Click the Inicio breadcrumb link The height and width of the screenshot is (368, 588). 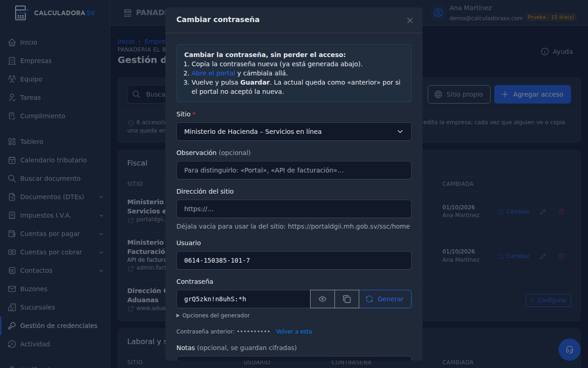(x=126, y=41)
